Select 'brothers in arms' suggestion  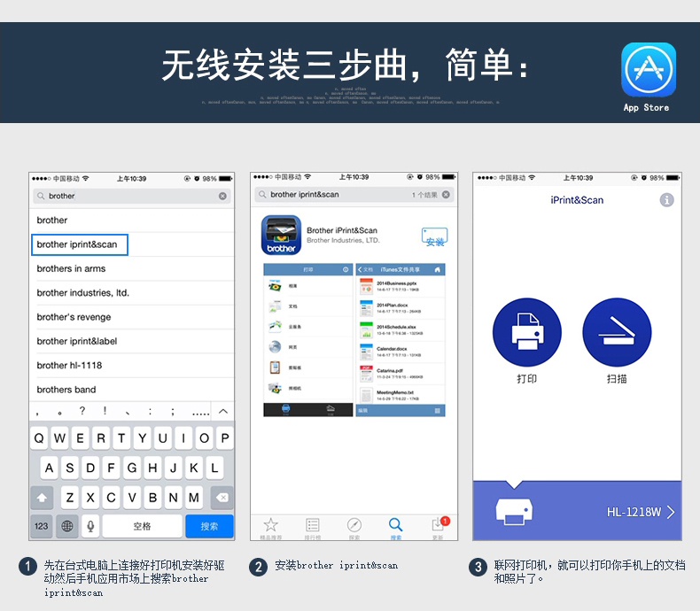pos(132,268)
